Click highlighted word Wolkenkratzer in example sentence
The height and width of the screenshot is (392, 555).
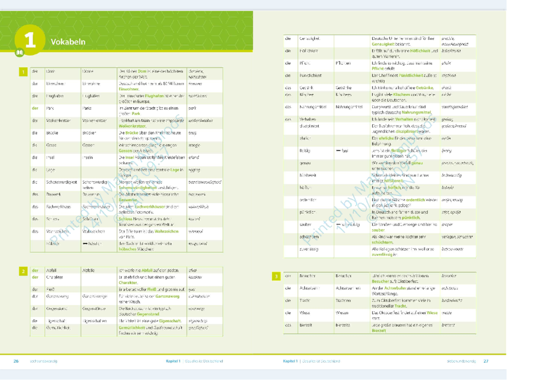(x=132, y=126)
